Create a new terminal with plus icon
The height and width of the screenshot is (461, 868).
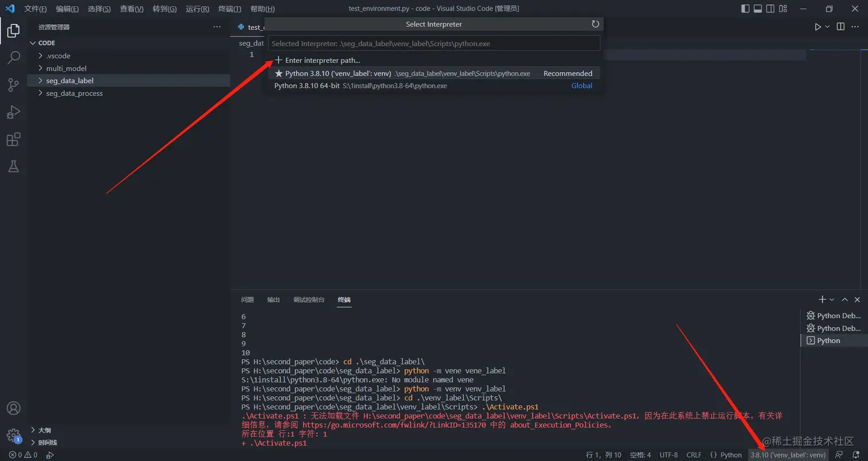[822, 300]
